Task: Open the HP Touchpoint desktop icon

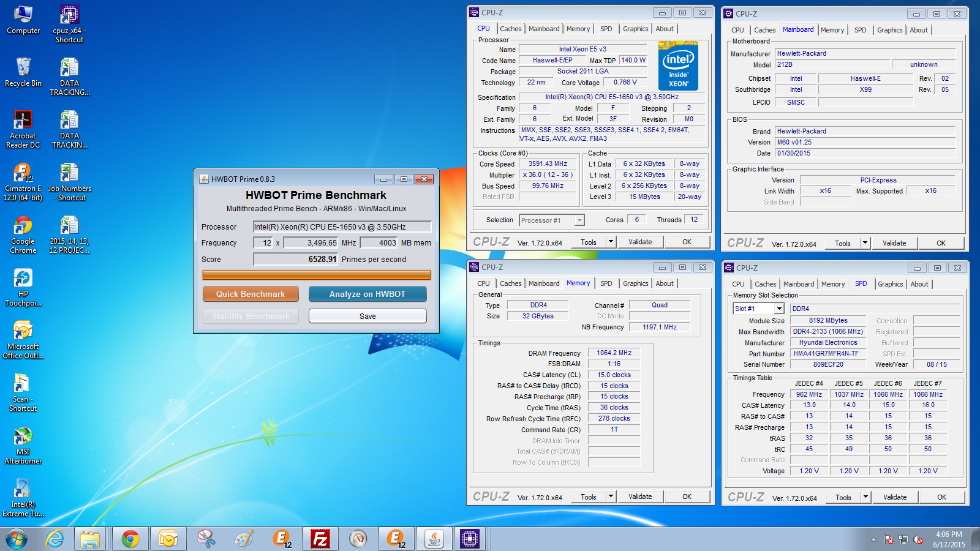Action: pyautogui.click(x=23, y=287)
